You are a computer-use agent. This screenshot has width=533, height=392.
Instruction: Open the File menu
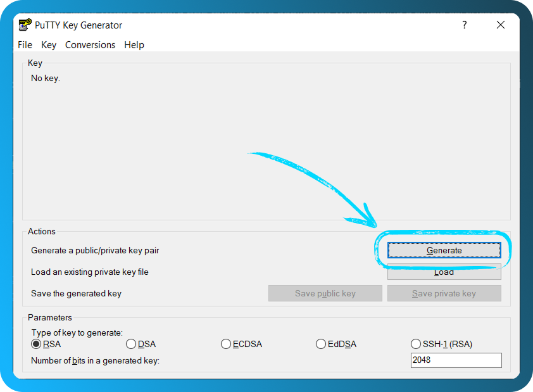(25, 44)
